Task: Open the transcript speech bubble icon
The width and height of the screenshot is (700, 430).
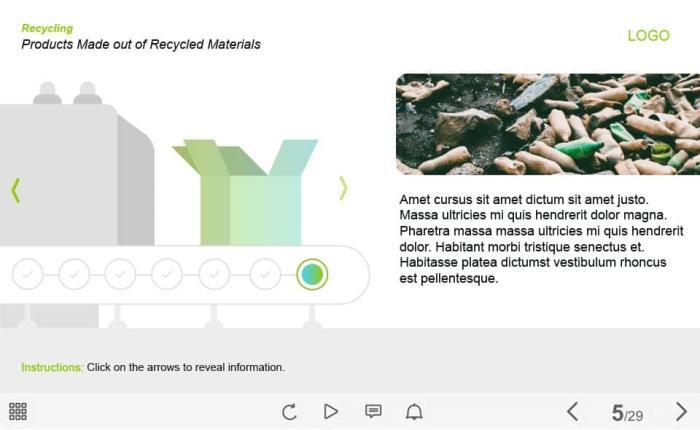Action: pos(373,411)
